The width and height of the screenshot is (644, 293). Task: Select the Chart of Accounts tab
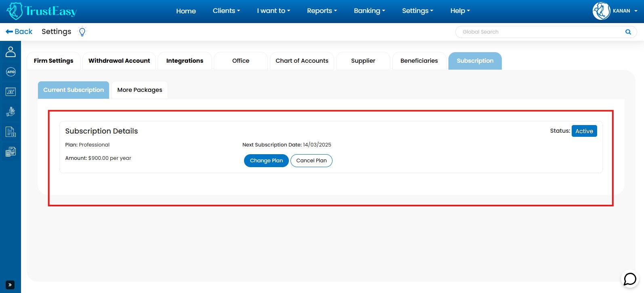point(302,61)
